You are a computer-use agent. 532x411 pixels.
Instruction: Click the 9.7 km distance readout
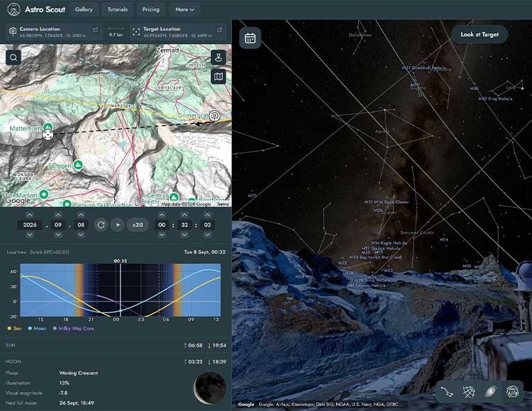pos(116,35)
